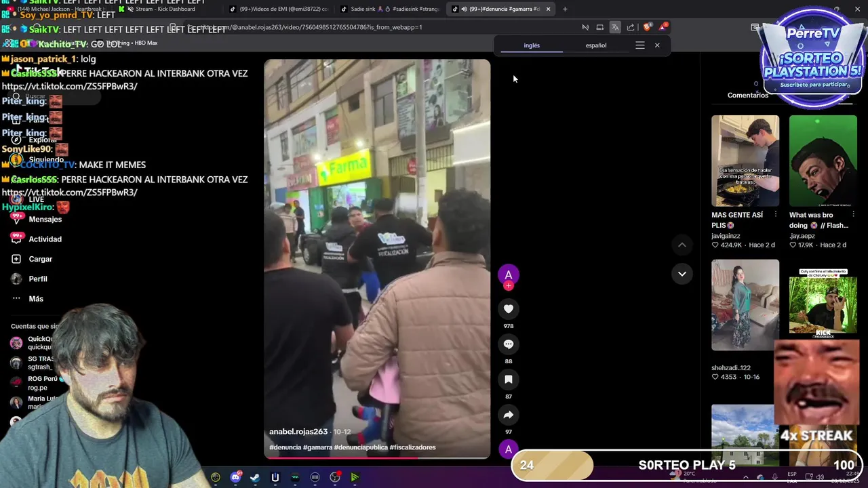Viewport: 868px width, 488px height.
Task: Open the sound avatar below share
Action: pyautogui.click(x=509, y=449)
